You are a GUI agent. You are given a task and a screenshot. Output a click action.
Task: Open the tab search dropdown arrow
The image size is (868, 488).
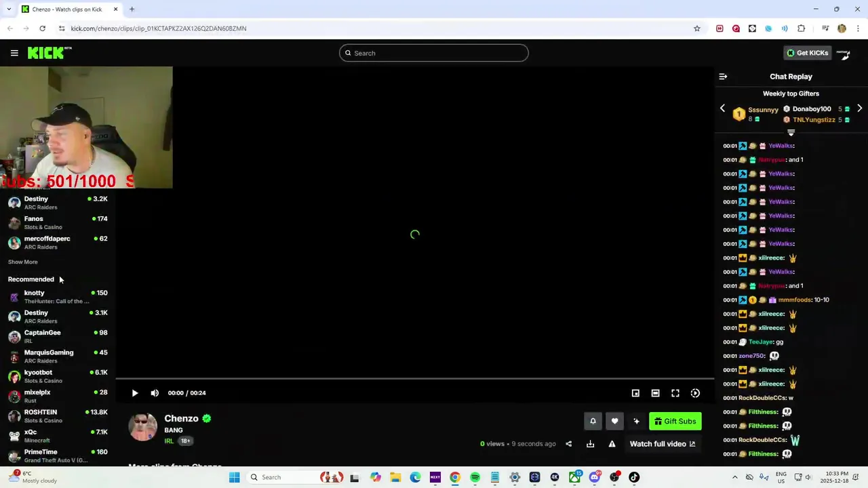click(9, 9)
